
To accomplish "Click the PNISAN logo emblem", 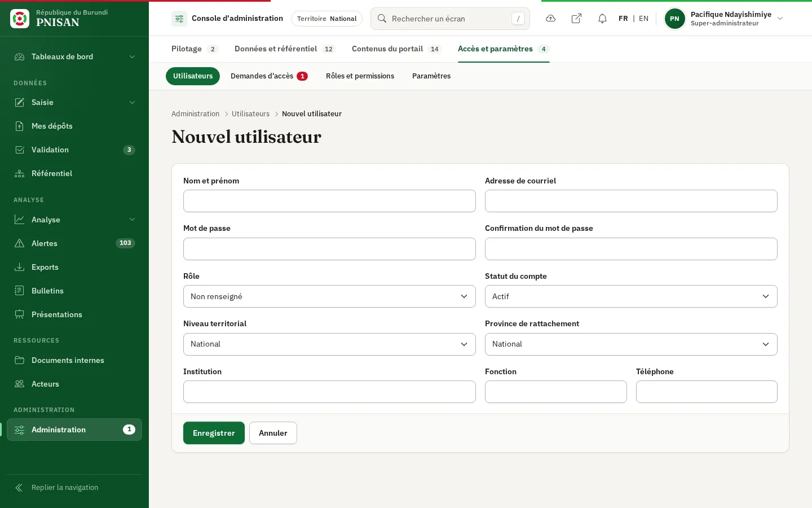I will point(20,19).
